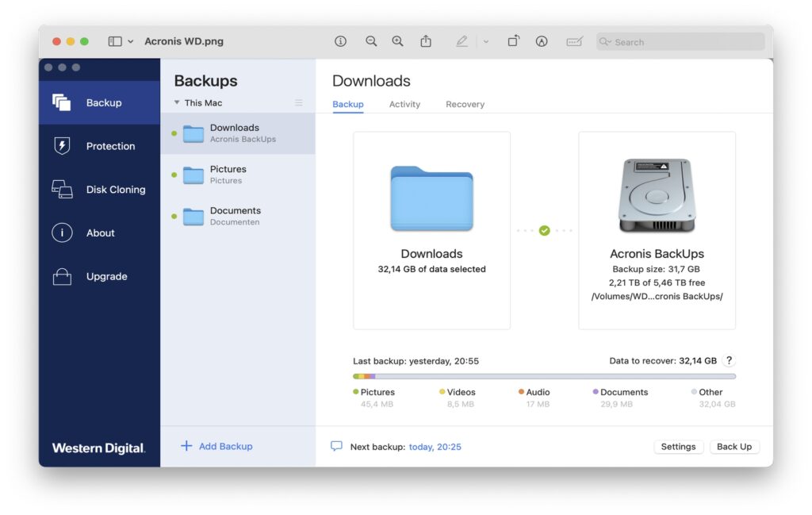Screen dimensions: 812x515
Task: Click the 'Backup size: 31,7 GB' text
Action: pyautogui.click(x=656, y=269)
